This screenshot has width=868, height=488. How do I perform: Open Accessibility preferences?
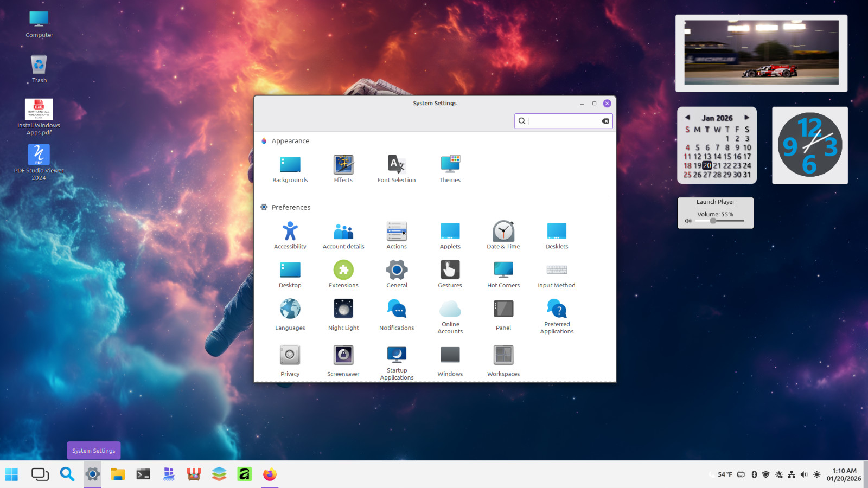coord(290,235)
